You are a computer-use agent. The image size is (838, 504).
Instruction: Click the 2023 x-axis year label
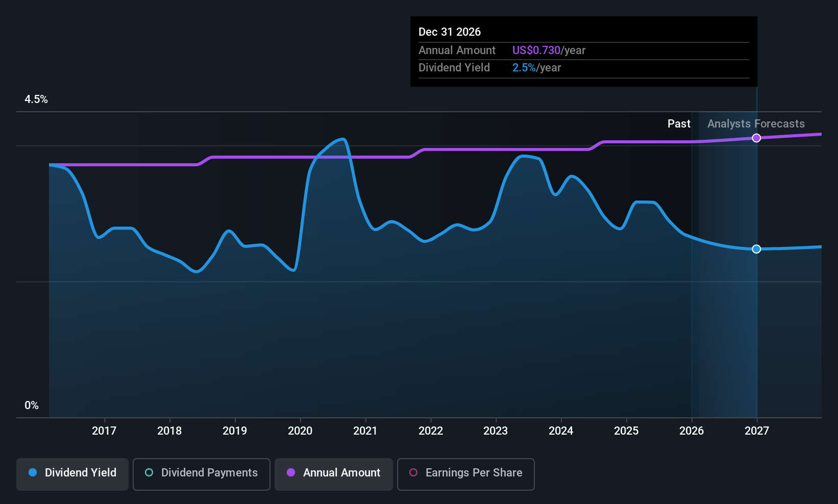coord(496,431)
